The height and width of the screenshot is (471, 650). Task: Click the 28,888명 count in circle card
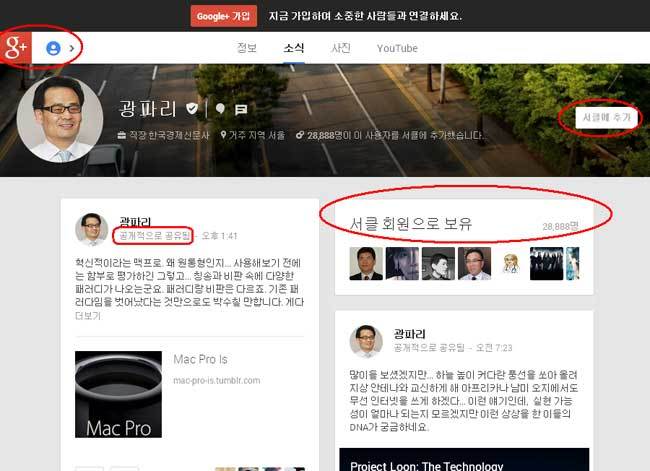(x=560, y=226)
